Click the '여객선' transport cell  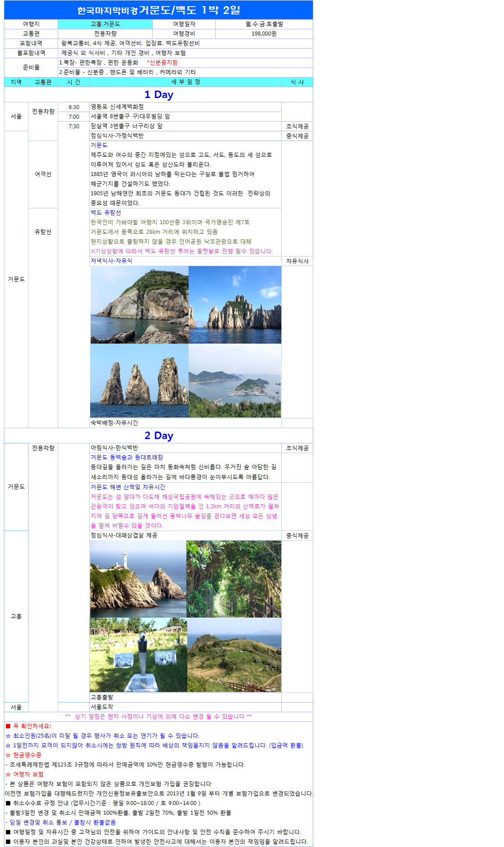(43, 174)
